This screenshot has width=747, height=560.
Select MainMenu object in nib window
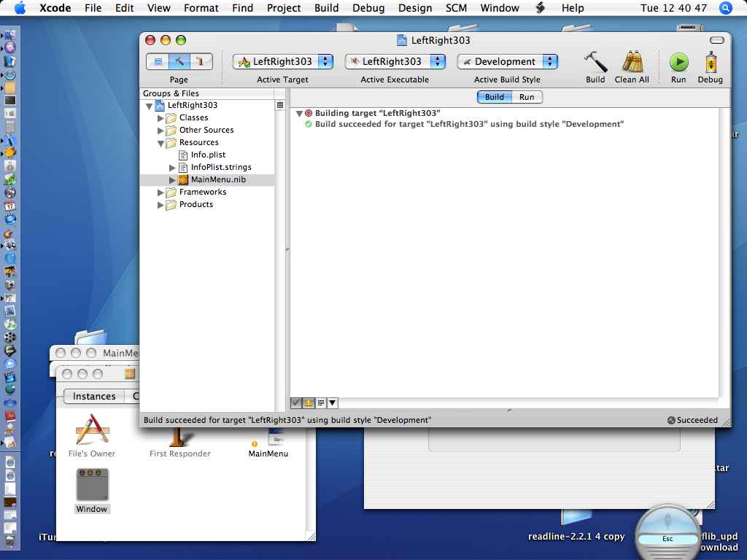coord(268,443)
